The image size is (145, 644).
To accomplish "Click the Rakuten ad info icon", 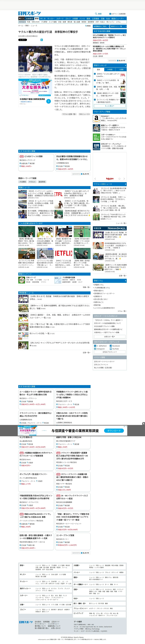I will [x=119, y=179].
